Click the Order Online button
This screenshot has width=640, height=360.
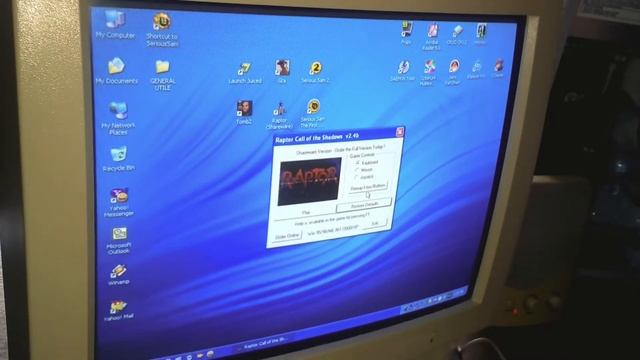click(287, 237)
